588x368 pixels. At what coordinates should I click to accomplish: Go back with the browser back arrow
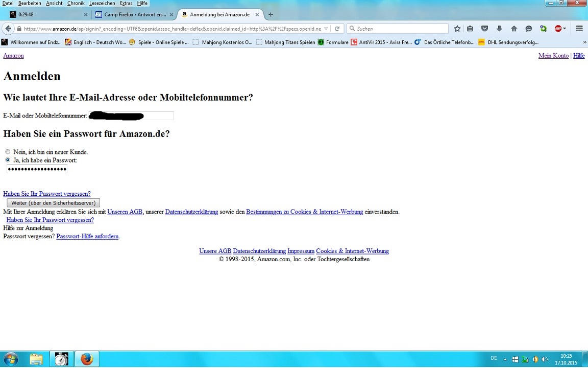(8, 29)
